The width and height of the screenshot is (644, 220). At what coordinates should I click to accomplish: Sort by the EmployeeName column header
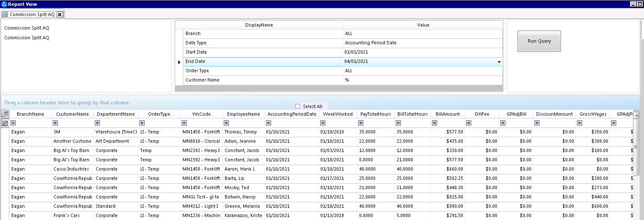244,114
